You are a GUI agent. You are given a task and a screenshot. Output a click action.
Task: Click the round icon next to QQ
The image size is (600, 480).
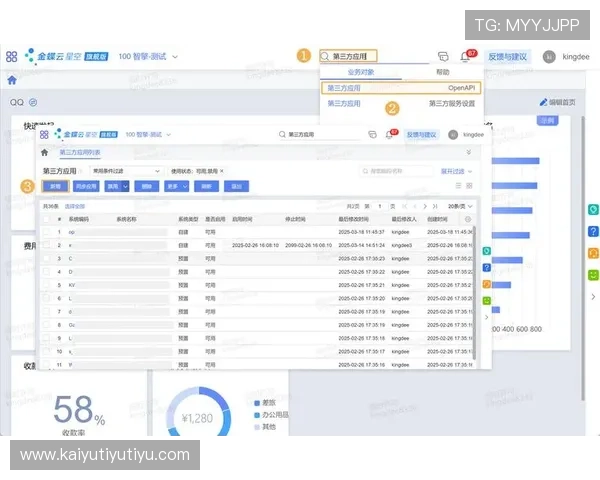point(33,103)
